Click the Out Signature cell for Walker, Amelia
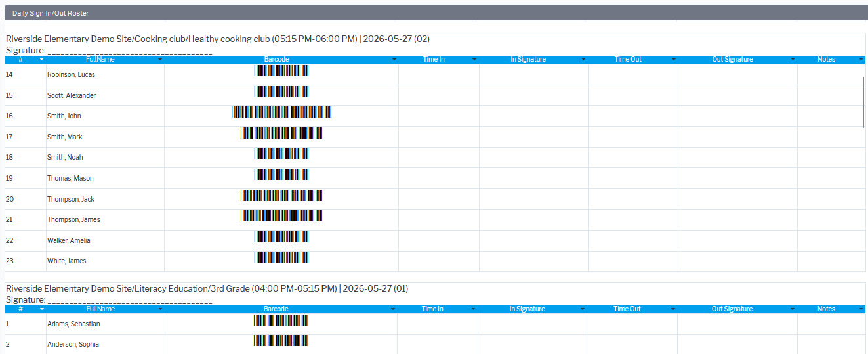 coord(737,241)
